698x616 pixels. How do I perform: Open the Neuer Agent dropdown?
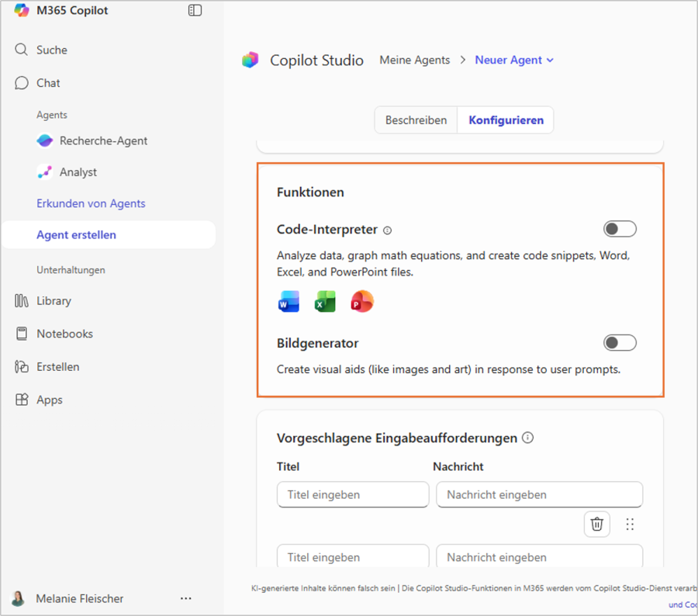click(x=514, y=60)
